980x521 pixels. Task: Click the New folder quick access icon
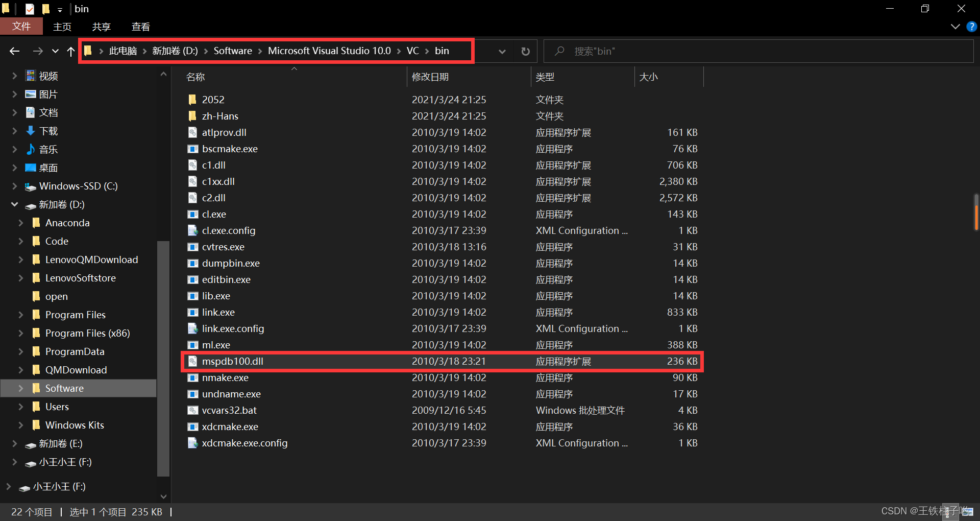click(46, 9)
